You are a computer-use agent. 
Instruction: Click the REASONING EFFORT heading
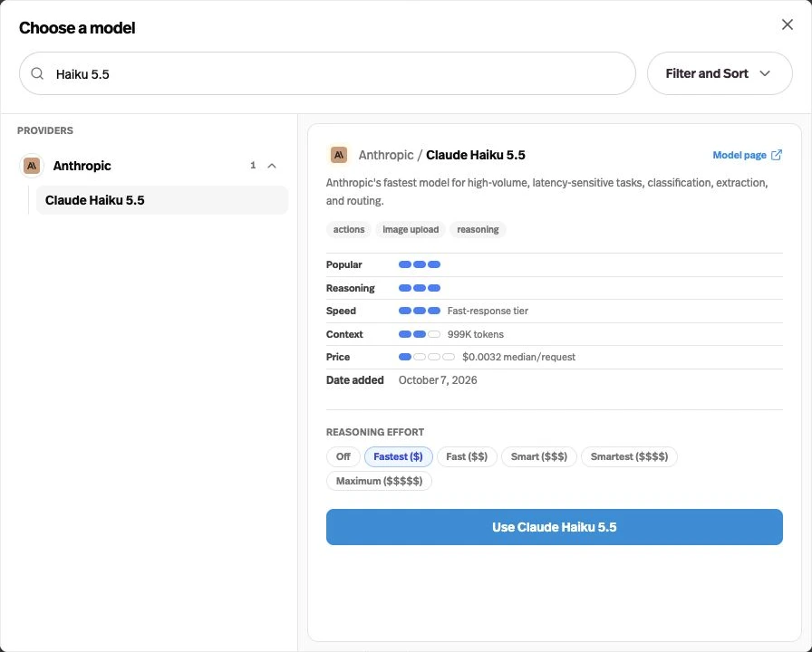click(375, 432)
